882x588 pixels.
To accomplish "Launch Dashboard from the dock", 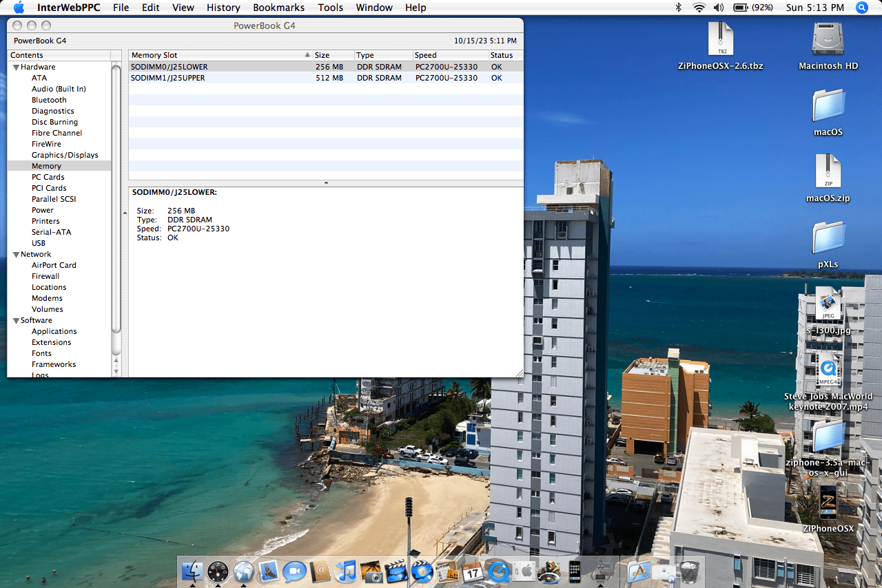I will pos(218,571).
